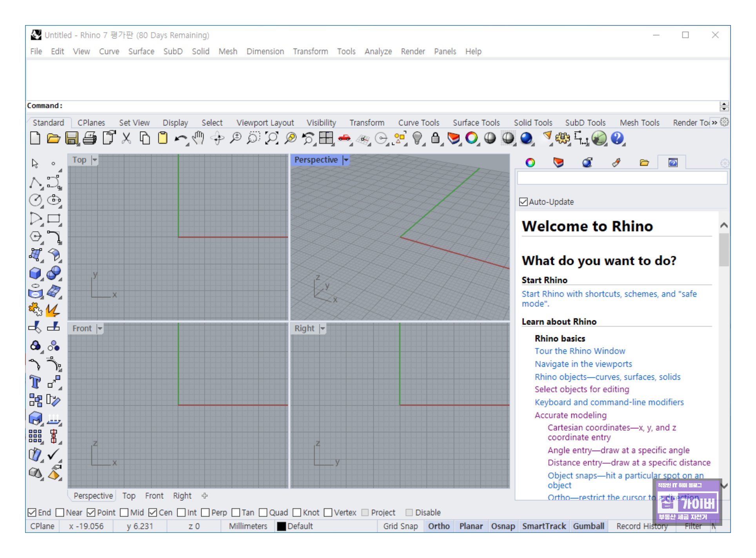Expand hidden toolbar tabs with double chevron

coord(714,123)
